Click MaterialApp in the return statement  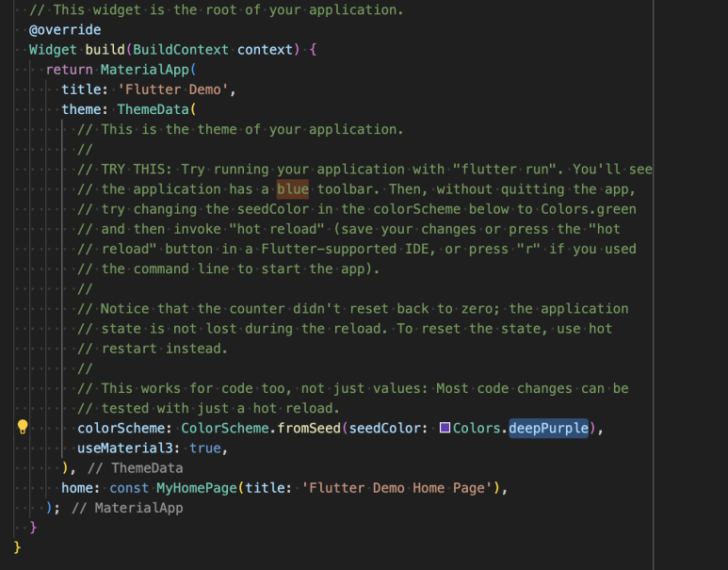[x=145, y=70]
